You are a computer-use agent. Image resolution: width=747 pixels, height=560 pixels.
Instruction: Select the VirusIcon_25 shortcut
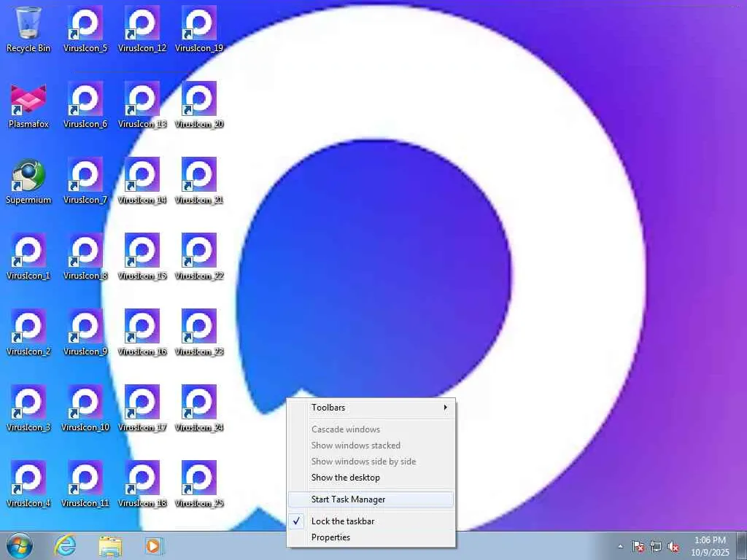pyautogui.click(x=199, y=484)
